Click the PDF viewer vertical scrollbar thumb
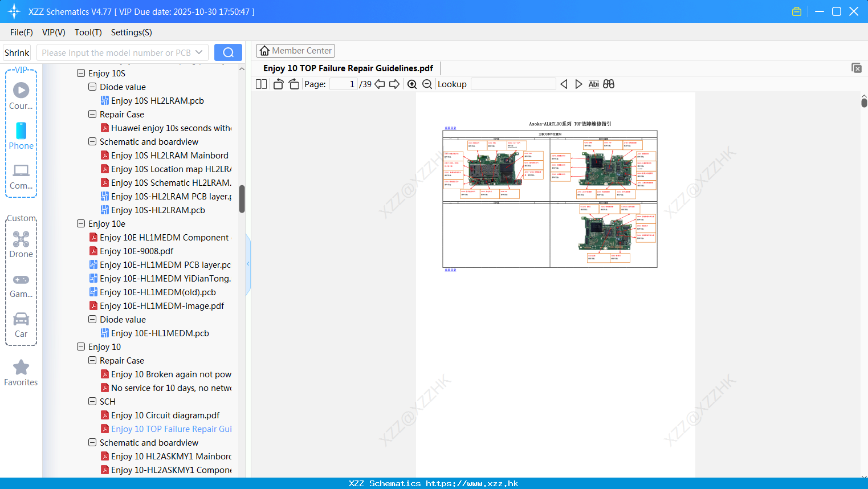Screen dimensions: 868x489 [864, 103]
